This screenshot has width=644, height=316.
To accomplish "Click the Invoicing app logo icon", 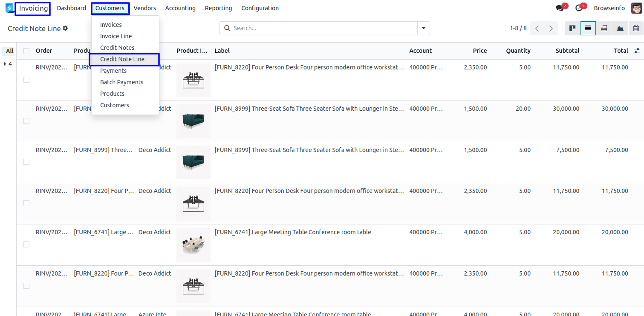I will click(x=9, y=8).
